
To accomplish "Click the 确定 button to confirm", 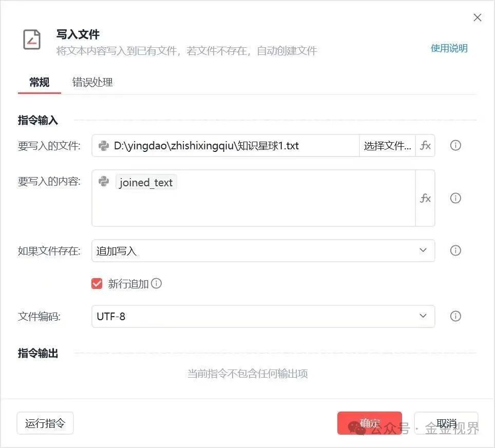I will pos(369,423).
